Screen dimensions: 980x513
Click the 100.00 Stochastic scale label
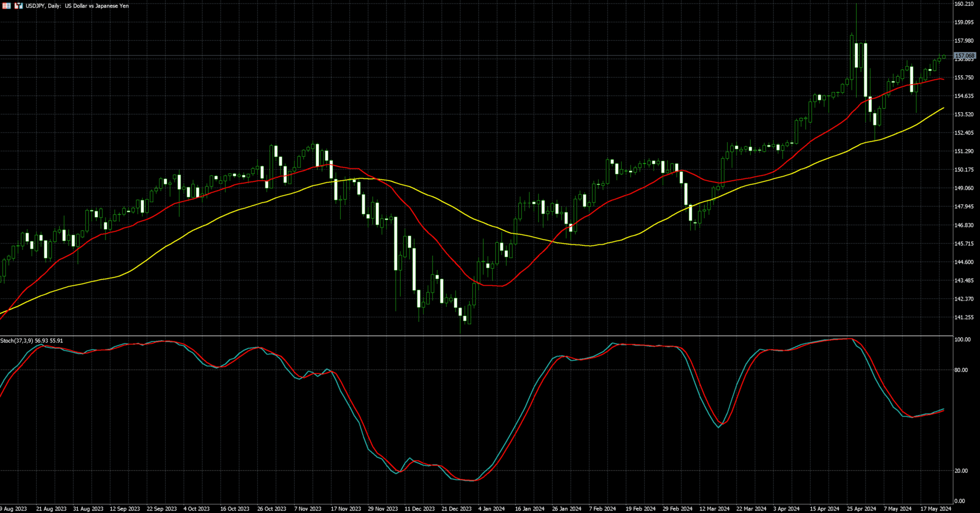[962, 340]
